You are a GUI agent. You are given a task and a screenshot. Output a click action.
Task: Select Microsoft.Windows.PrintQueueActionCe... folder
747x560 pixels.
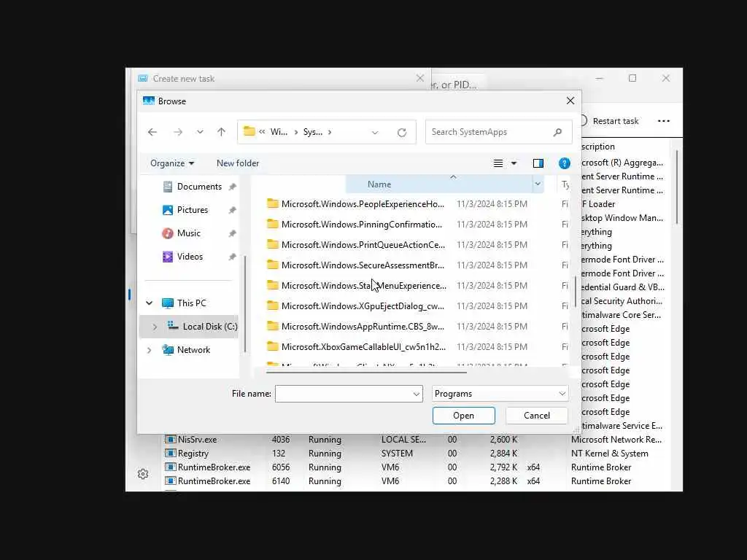363,245
